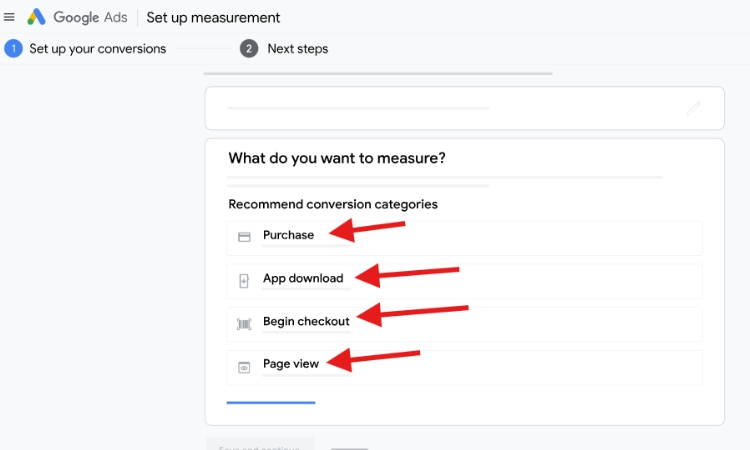The height and width of the screenshot is (450, 750).
Task: Open the hamburger main menu
Action: [x=9, y=17]
